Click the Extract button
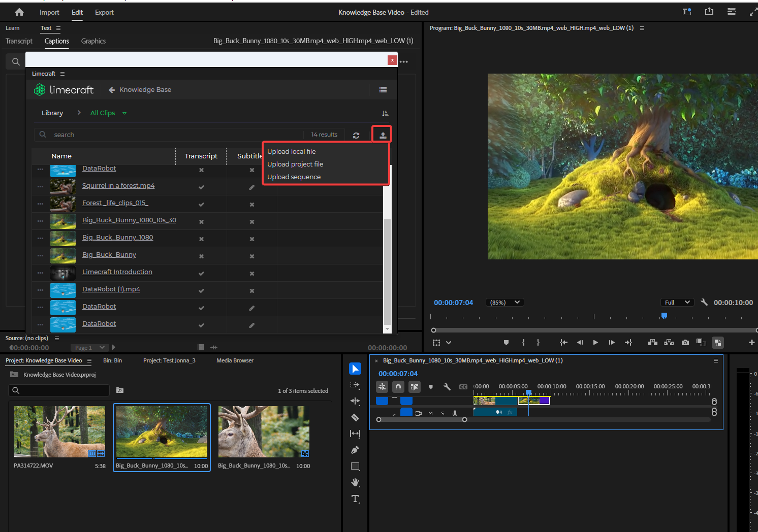This screenshot has height=532, width=758. 669,343
